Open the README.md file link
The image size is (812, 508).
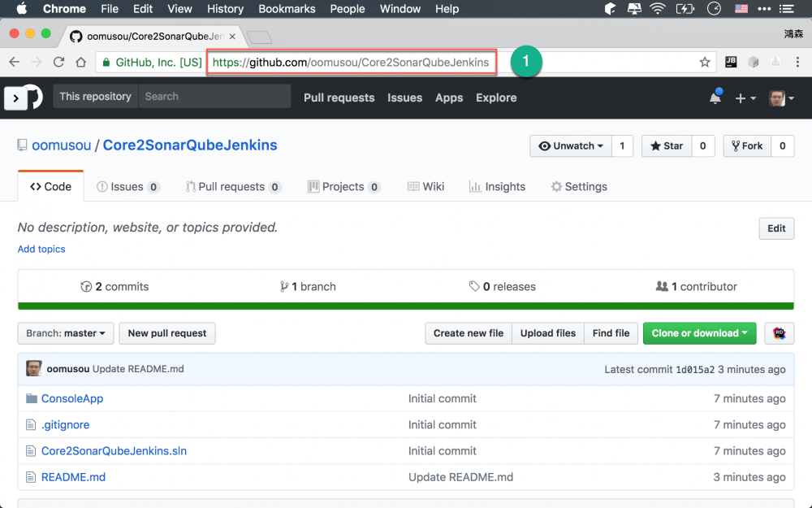[73, 477]
